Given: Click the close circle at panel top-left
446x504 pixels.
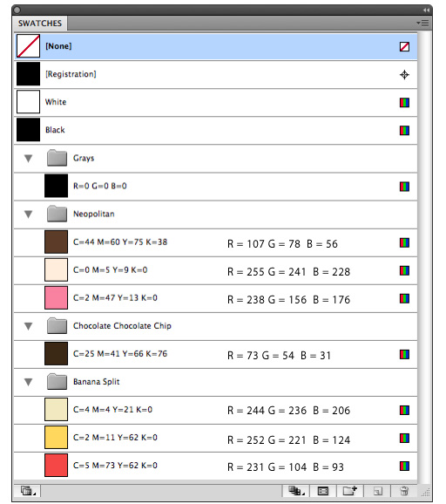Looking at the screenshot, I should (17, 10).
